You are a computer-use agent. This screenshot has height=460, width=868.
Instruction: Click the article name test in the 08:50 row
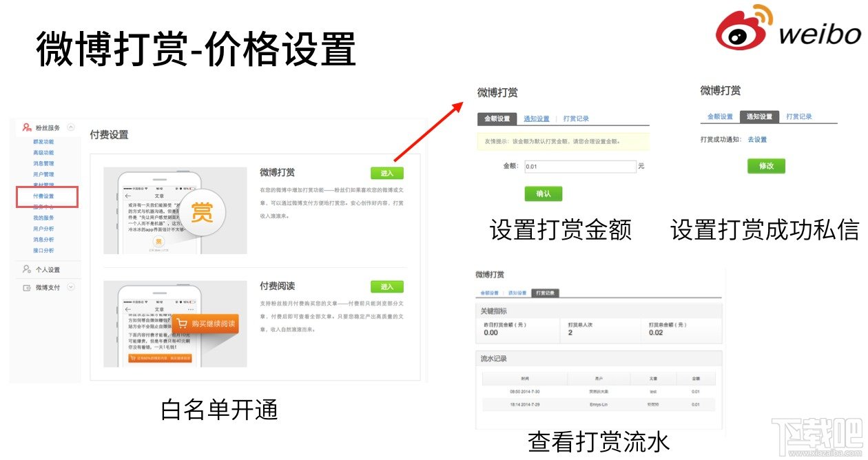[653, 392]
